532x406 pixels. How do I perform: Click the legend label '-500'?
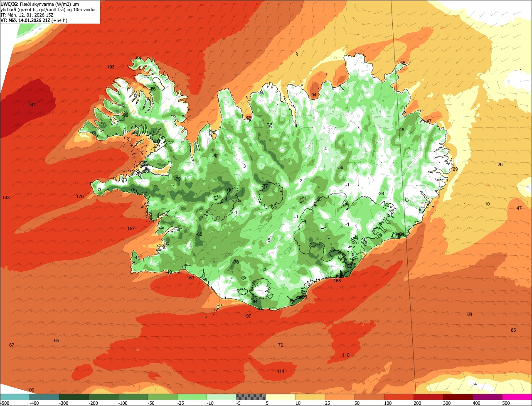tap(5, 403)
